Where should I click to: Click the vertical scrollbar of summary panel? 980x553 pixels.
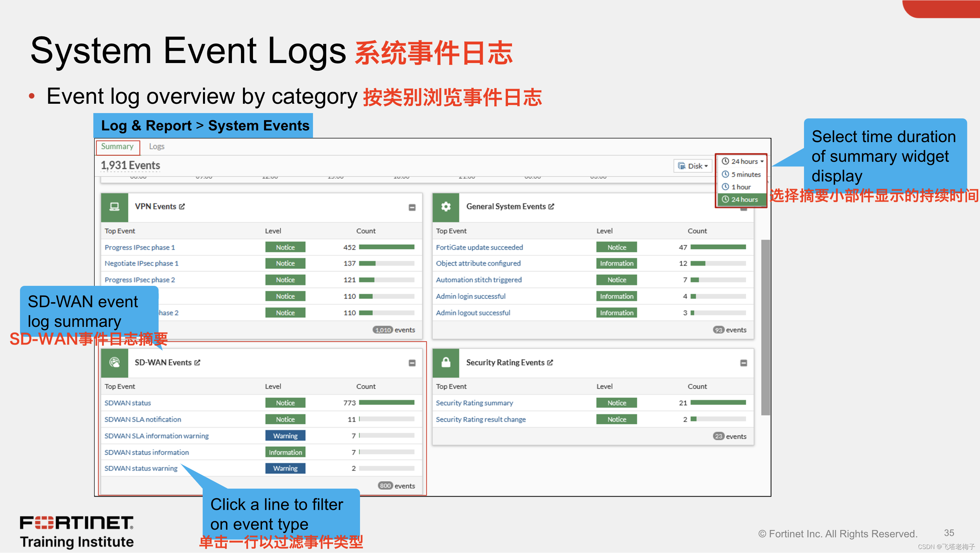tap(765, 327)
